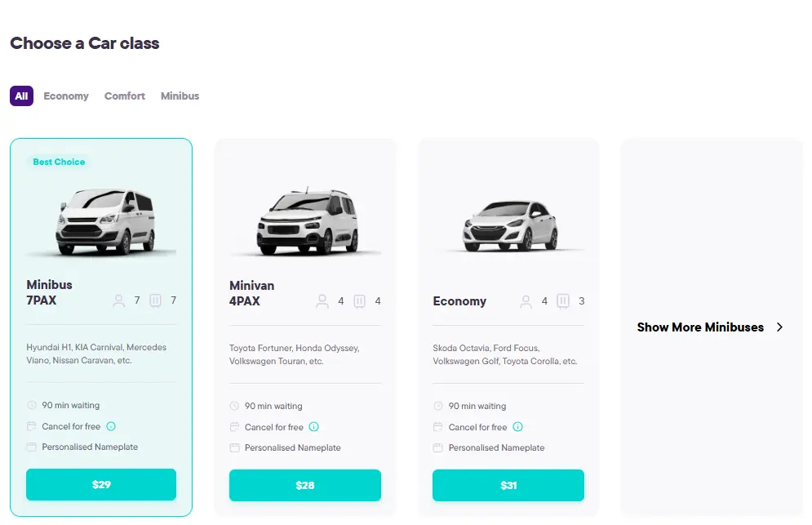
Task: Click the Best Choice badge
Action: point(58,162)
